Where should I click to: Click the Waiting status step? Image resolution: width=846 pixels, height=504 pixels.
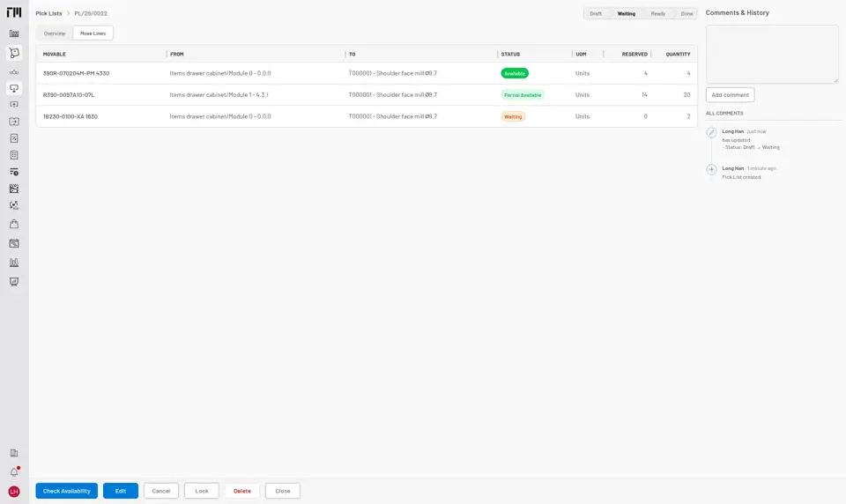pyautogui.click(x=627, y=13)
